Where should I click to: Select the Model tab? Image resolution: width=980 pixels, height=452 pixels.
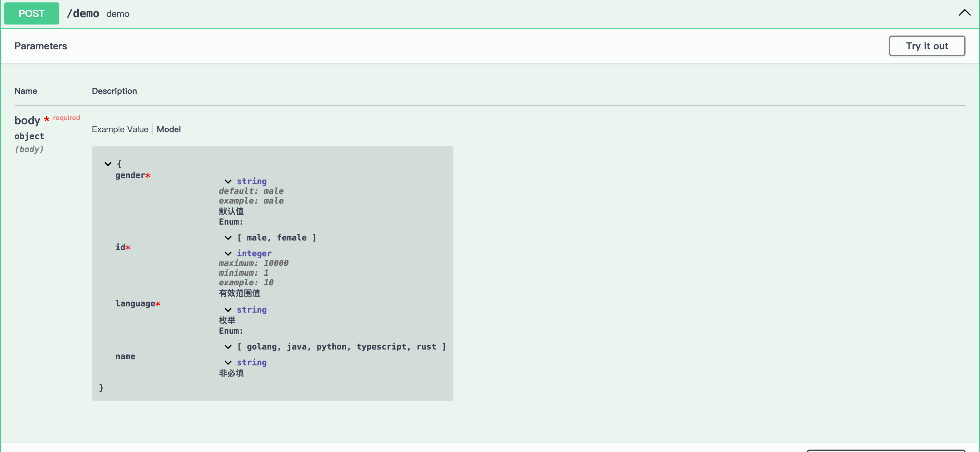[x=168, y=129]
